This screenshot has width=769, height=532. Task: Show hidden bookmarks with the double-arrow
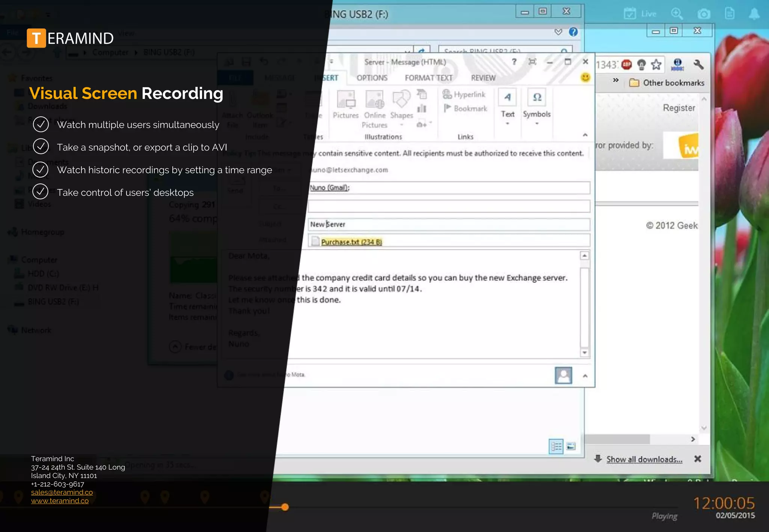pyautogui.click(x=616, y=80)
